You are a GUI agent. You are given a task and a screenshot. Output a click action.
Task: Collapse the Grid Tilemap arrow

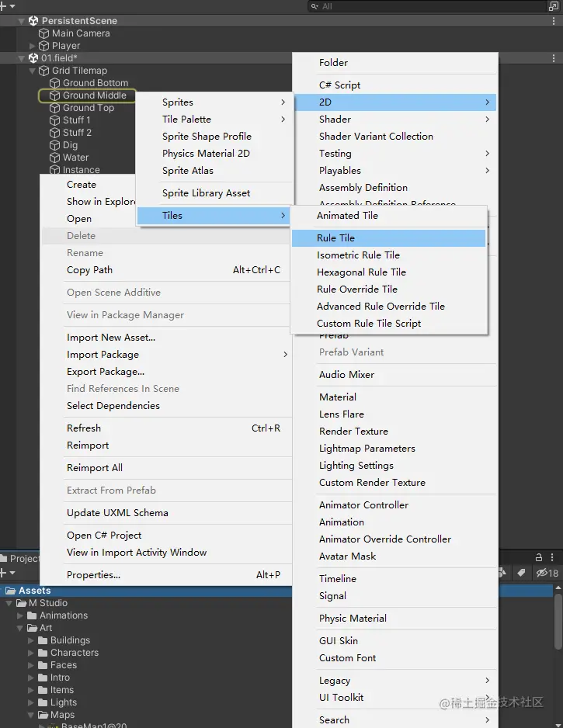tap(32, 71)
